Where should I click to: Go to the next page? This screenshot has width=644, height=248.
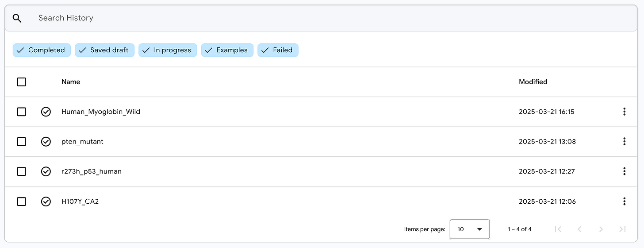(x=601, y=229)
